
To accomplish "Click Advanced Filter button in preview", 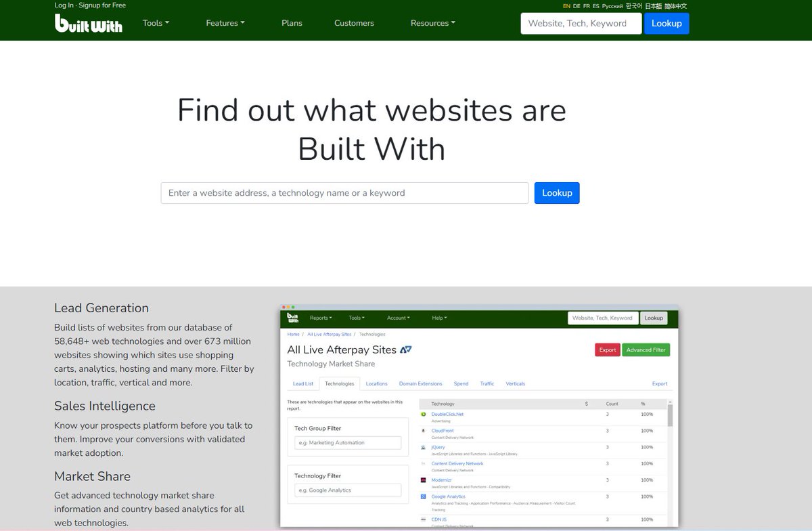I will point(646,350).
